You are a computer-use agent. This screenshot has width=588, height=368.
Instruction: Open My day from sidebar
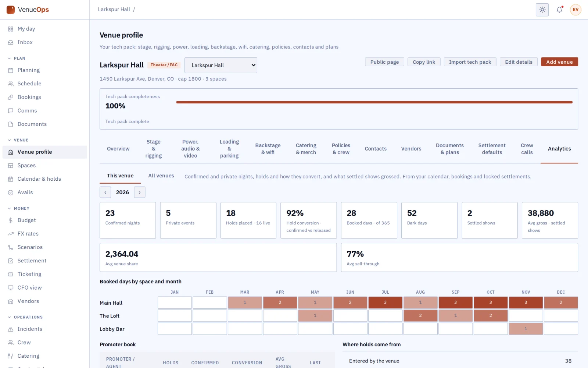click(45, 29)
